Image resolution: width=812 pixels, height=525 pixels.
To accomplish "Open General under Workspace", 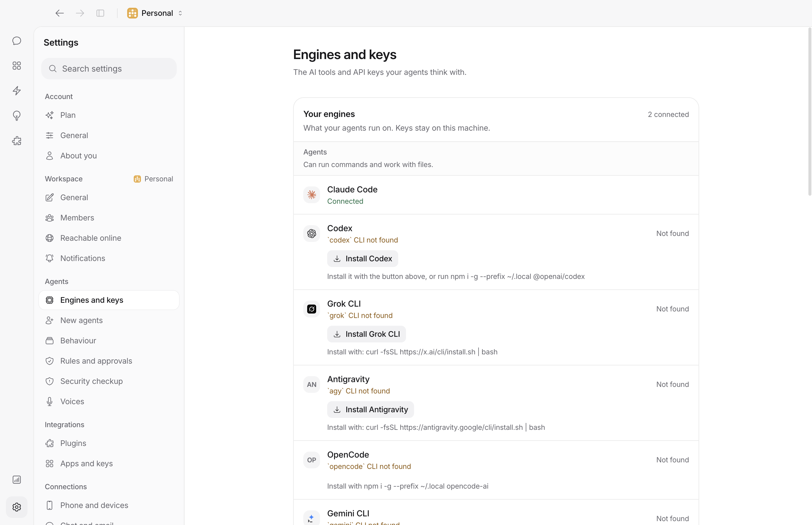I will [109, 197].
